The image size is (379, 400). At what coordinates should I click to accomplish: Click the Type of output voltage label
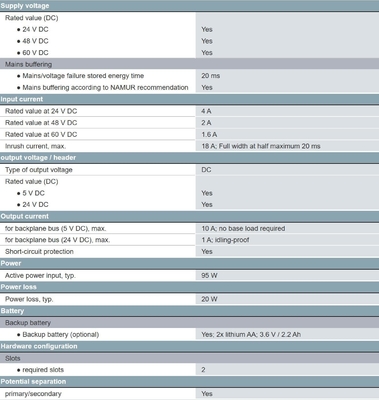click(x=39, y=170)
